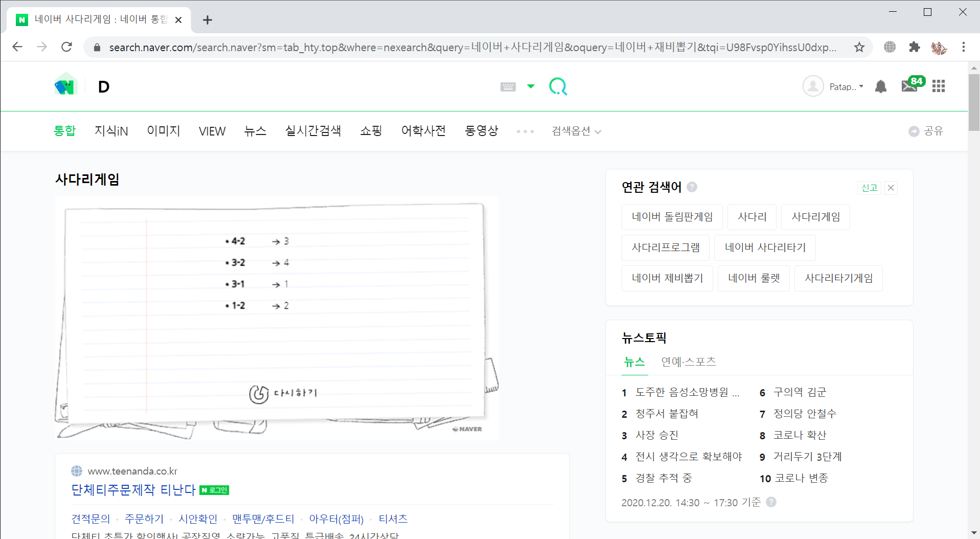Image resolution: width=980 pixels, height=539 pixels.
Task: Open the mail icon with 84 badge
Action: 913,84
